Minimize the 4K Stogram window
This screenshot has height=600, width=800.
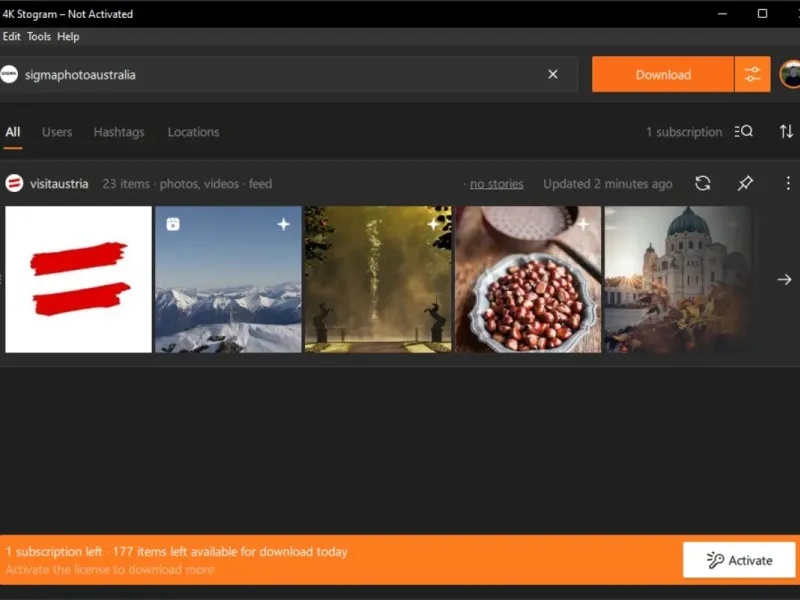coord(722,14)
